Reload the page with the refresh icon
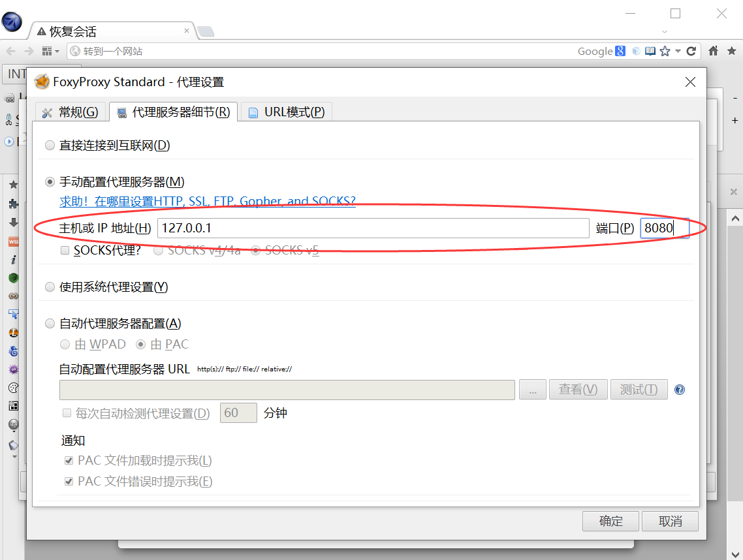 tap(691, 51)
